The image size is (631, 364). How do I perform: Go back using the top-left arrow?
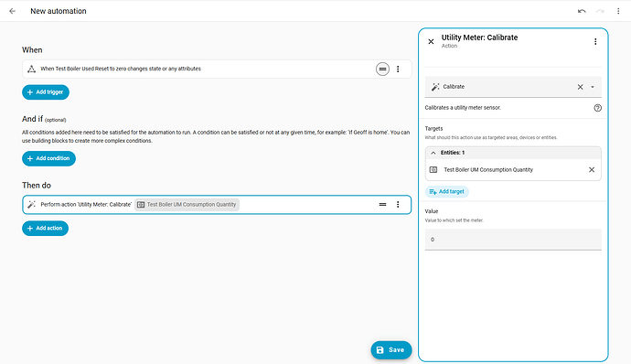13,11
